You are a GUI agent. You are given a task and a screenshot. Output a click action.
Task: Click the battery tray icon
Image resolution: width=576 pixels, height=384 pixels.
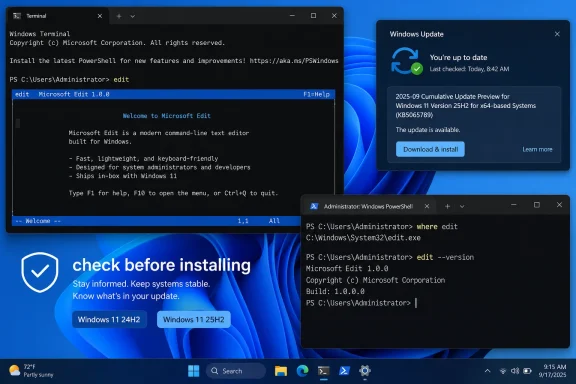[x=528, y=371]
